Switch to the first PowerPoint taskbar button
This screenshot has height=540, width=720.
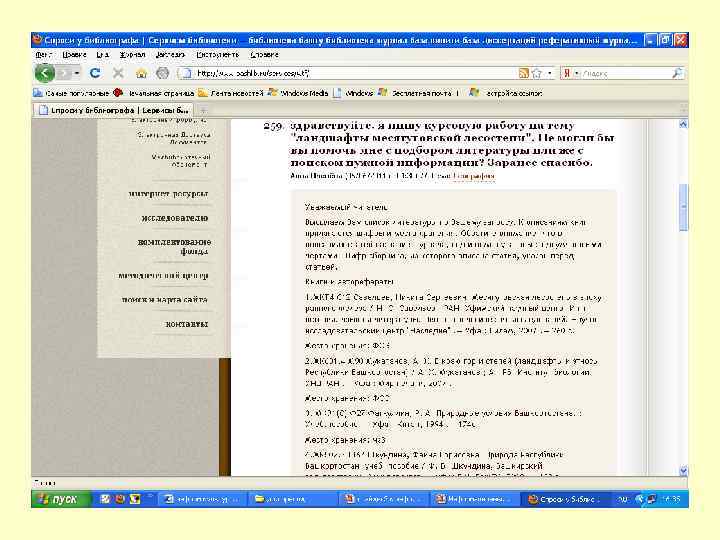coord(384,499)
